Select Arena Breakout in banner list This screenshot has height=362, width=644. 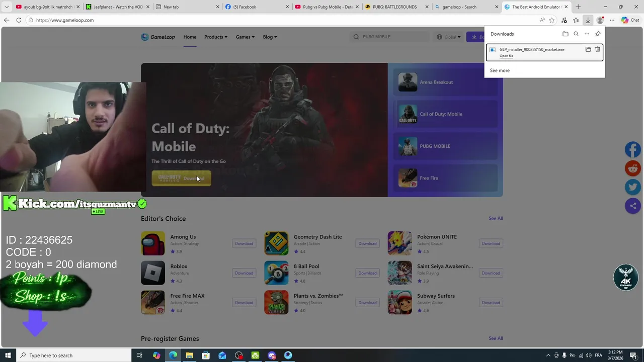pos(445,82)
